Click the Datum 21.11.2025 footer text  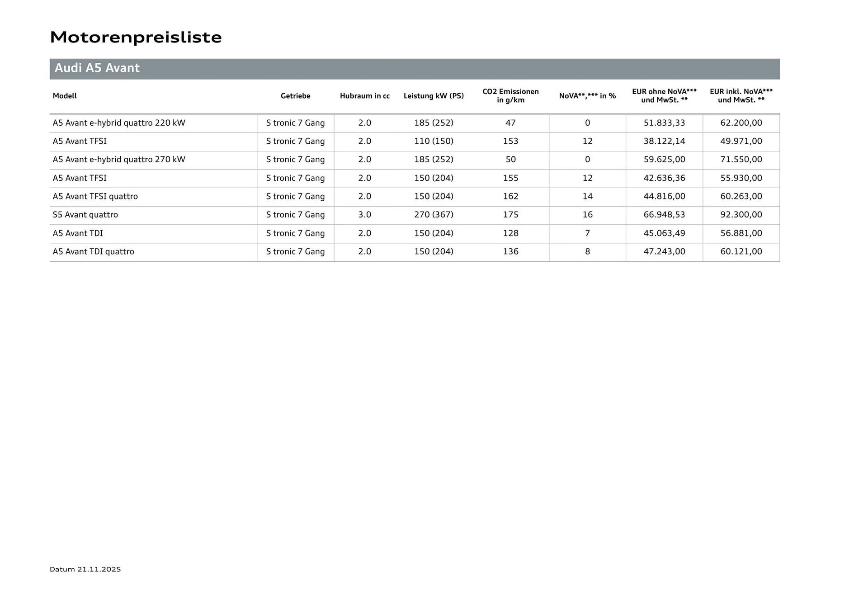pyautogui.click(x=85, y=569)
